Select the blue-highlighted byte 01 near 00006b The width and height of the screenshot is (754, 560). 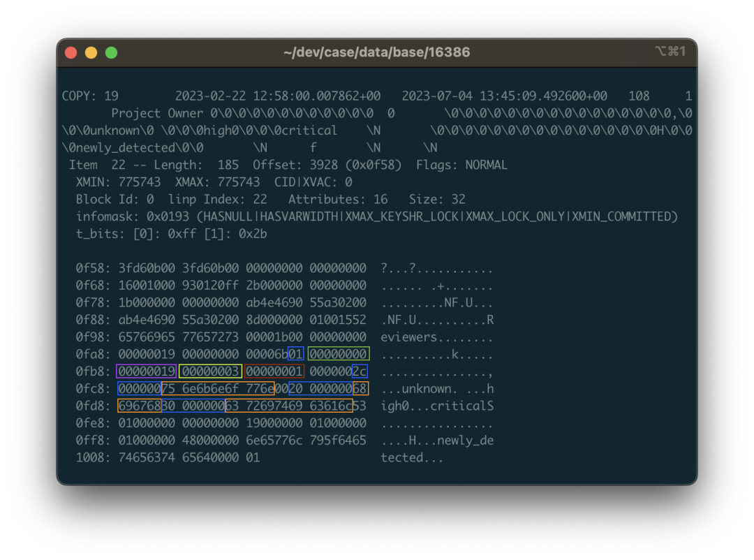(294, 353)
